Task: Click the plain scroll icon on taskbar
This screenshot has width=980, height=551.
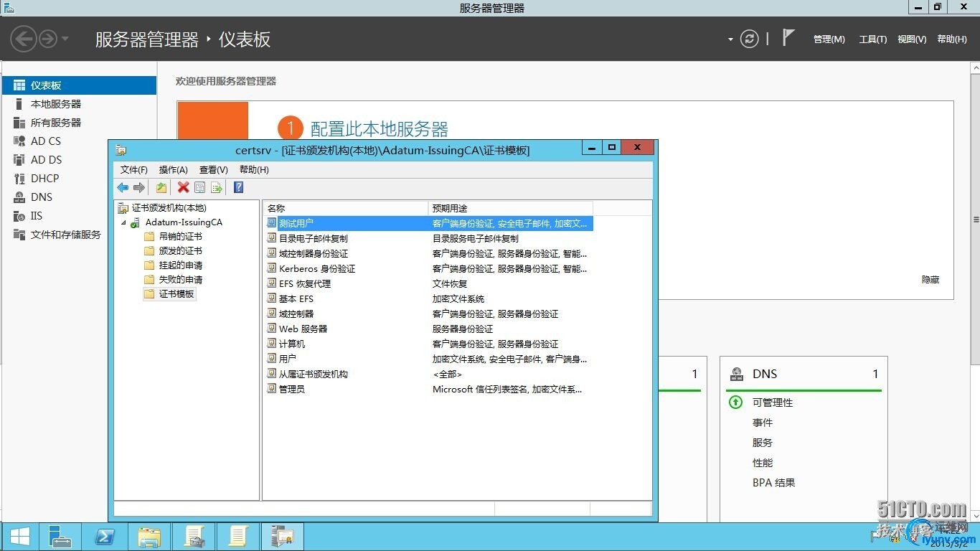Action: 238,537
